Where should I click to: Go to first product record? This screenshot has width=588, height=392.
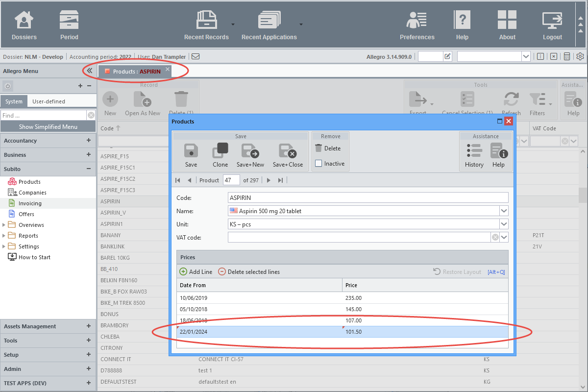tap(177, 180)
